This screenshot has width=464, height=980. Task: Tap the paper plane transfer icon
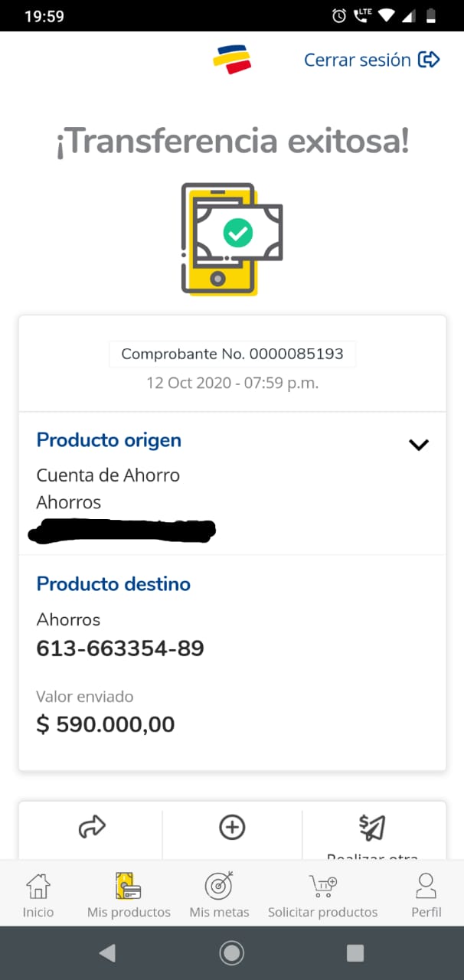[x=372, y=827]
